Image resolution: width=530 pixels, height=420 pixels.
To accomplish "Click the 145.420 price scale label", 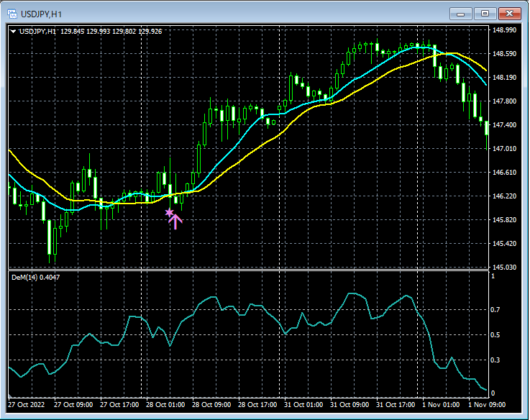I will point(504,244).
